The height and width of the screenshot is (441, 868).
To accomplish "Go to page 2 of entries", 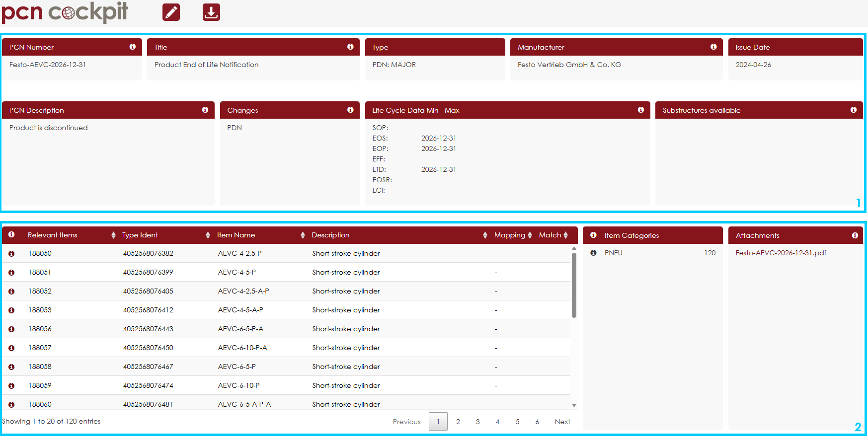I will pyautogui.click(x=458, y=422).
